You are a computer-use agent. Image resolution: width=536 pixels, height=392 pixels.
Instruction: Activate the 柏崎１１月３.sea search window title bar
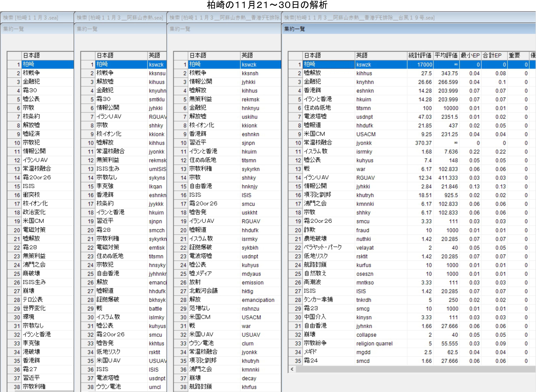coord(31,18)
